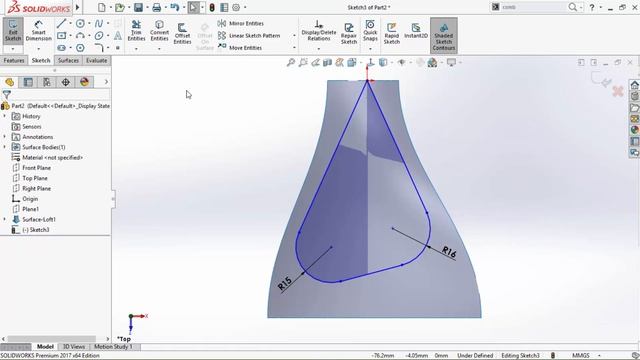Click the Print icon

click(156, 7)
